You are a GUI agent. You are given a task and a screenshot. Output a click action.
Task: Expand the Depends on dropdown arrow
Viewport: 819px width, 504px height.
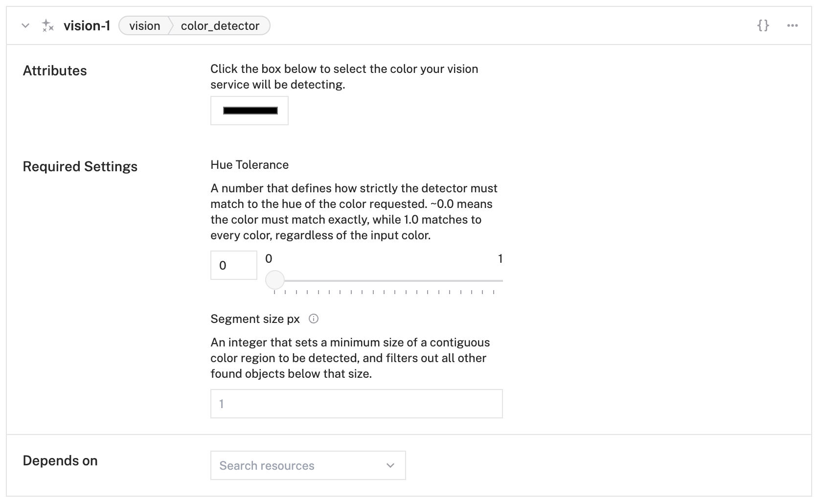pos(390,465)
